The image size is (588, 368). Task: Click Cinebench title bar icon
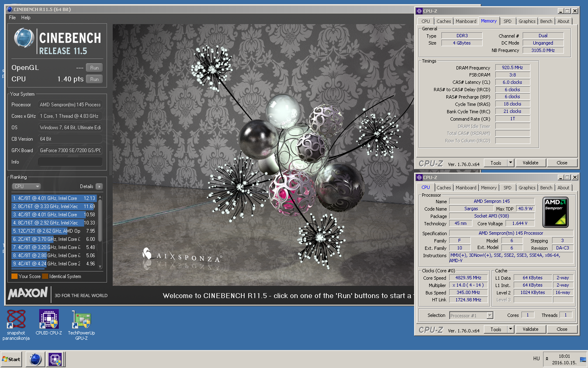(x=10, y=9)
